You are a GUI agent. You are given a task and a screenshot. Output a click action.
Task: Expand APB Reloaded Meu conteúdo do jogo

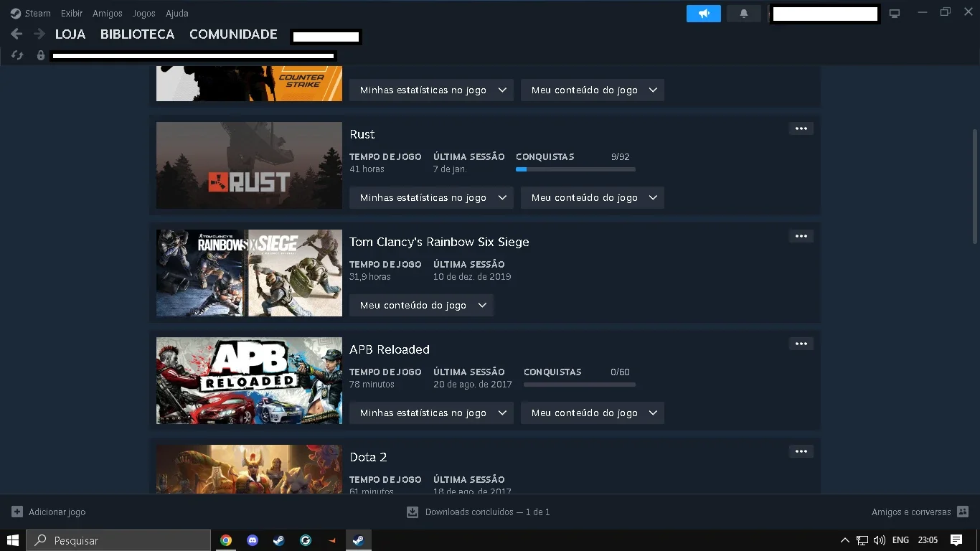pyautogui.click(x=593, y=413)
